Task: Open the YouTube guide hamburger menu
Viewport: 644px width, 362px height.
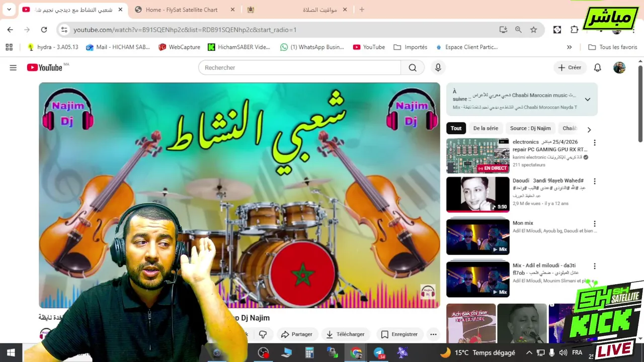Action: [13, 67]
